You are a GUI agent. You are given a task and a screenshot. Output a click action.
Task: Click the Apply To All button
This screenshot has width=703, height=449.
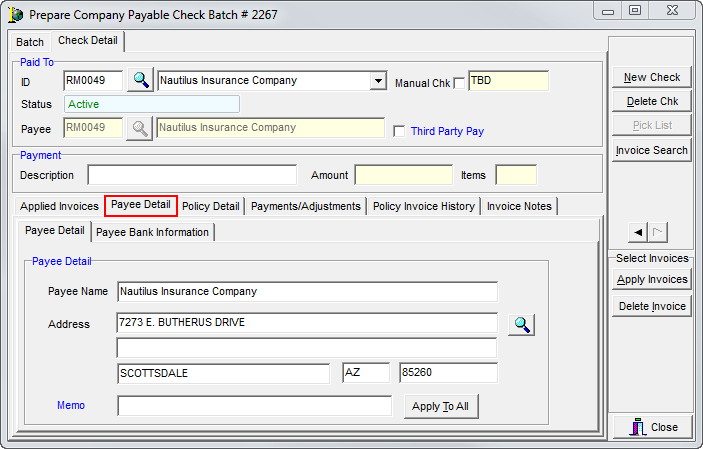pos(440,406)
